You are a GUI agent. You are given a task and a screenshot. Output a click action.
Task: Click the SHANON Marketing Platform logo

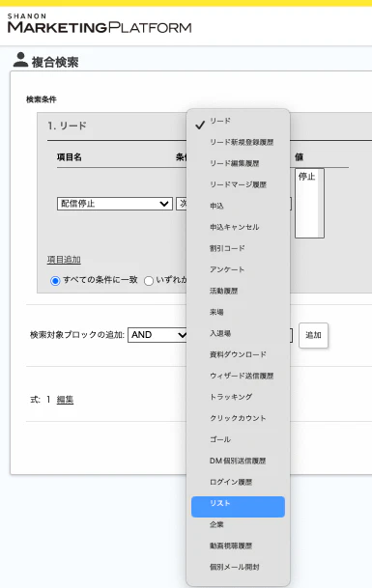pos(100,23)
